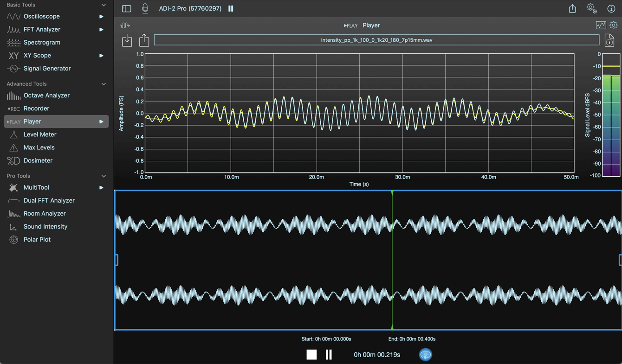622x364 pixels.
Task: Click the waveform icon left of Player header
Action: click(124, 26)
